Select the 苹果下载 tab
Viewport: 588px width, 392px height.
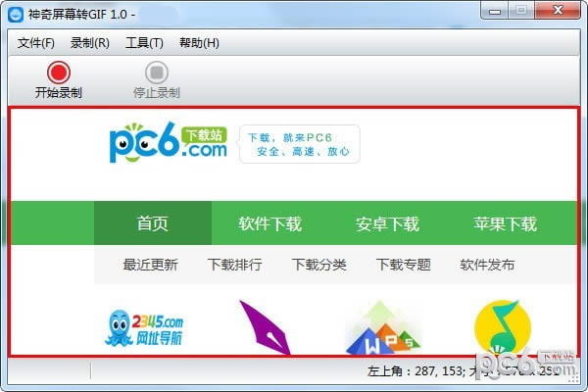coord(505,223)
